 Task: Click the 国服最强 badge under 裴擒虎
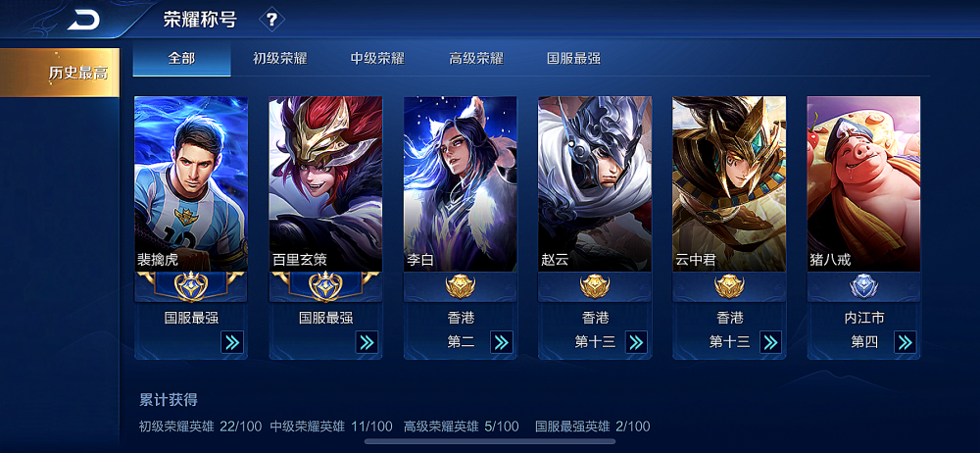(191, 286)
